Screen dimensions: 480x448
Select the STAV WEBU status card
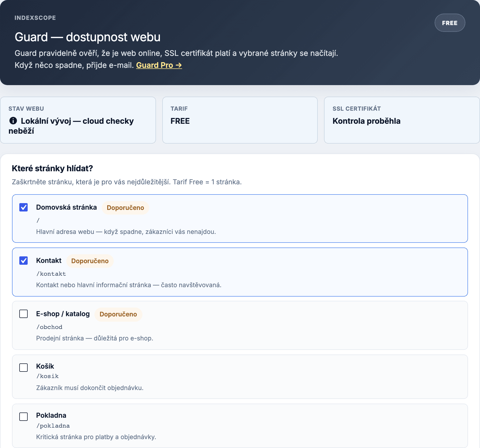point(78,120)
